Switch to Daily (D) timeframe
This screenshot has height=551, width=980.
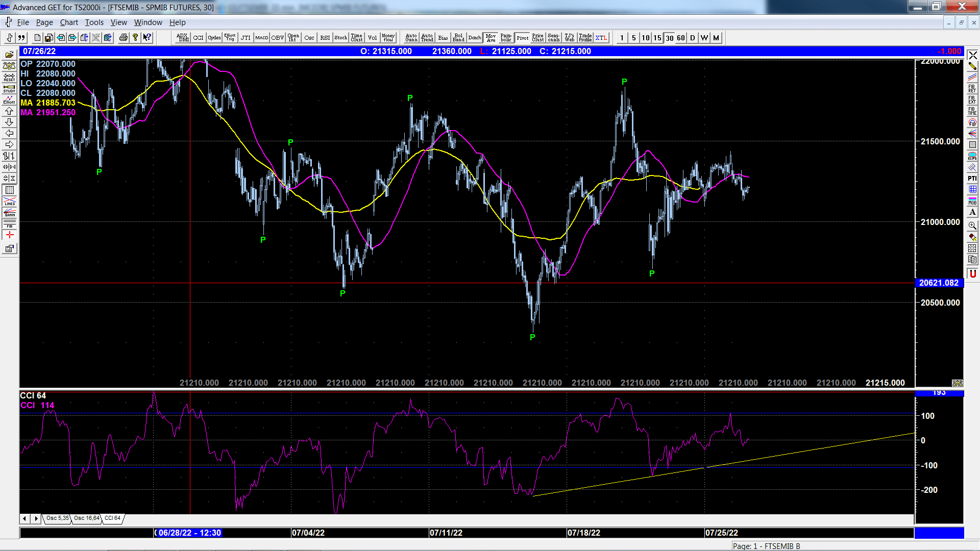coord(693,38)
